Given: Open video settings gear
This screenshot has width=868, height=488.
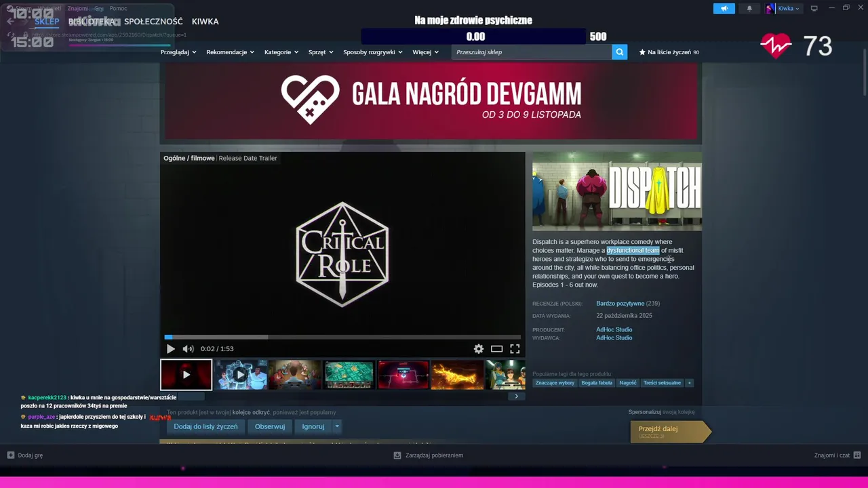Looking at the screenshot, I should tap(479, 349).
